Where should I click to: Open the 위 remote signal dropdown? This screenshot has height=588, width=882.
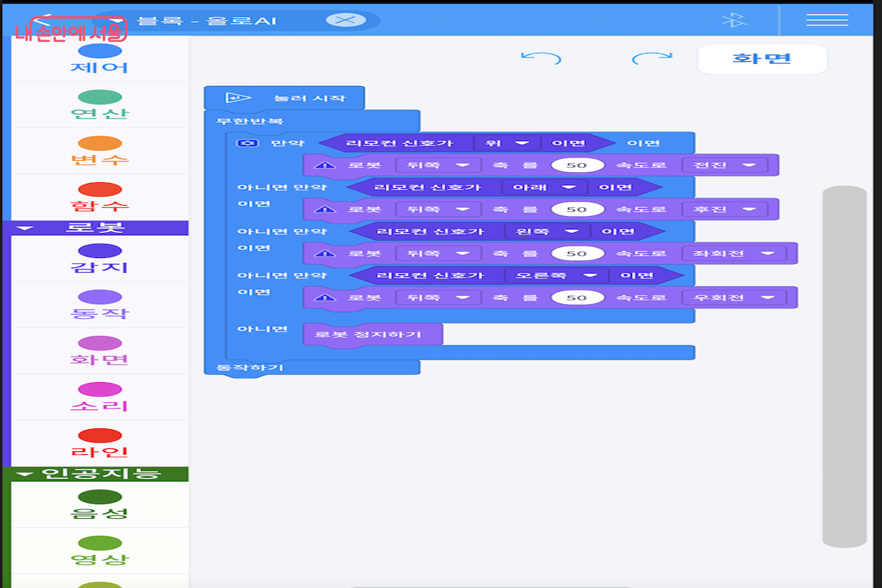click(x=507, y=143)
